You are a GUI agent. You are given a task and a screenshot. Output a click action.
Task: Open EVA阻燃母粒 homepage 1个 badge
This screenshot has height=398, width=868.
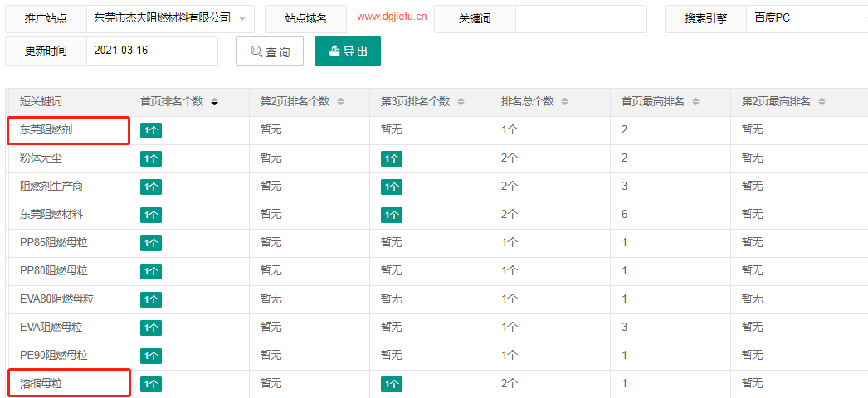[x=151, y=328]
